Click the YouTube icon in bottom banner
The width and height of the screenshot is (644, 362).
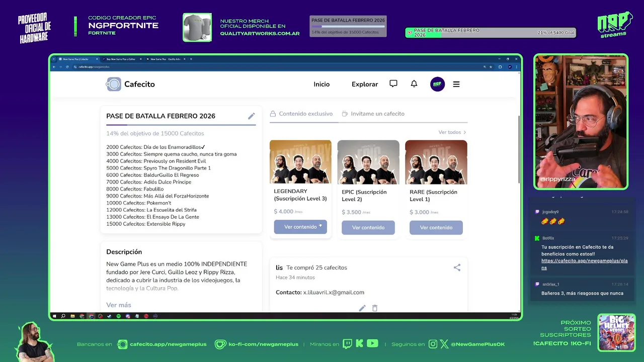pyautogui.click(x=372, y=344)
